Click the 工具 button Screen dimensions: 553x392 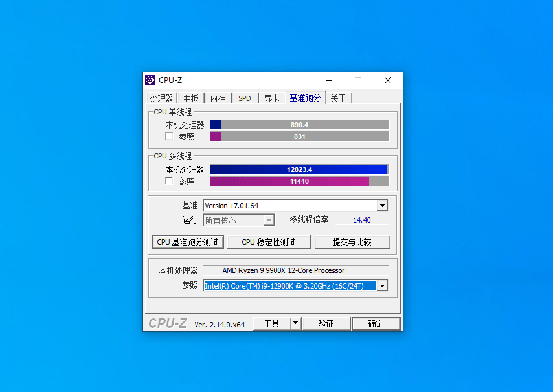click(x=271, y=323)
